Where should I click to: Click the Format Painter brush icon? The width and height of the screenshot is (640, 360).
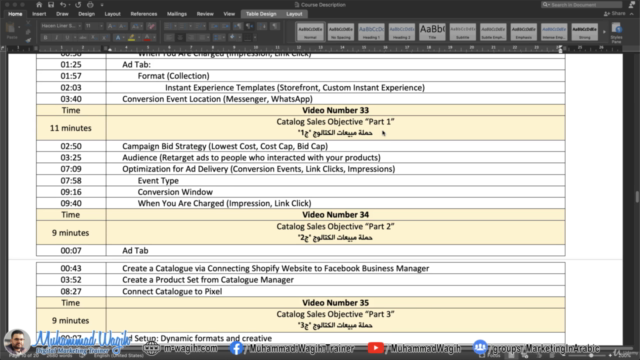28,40
